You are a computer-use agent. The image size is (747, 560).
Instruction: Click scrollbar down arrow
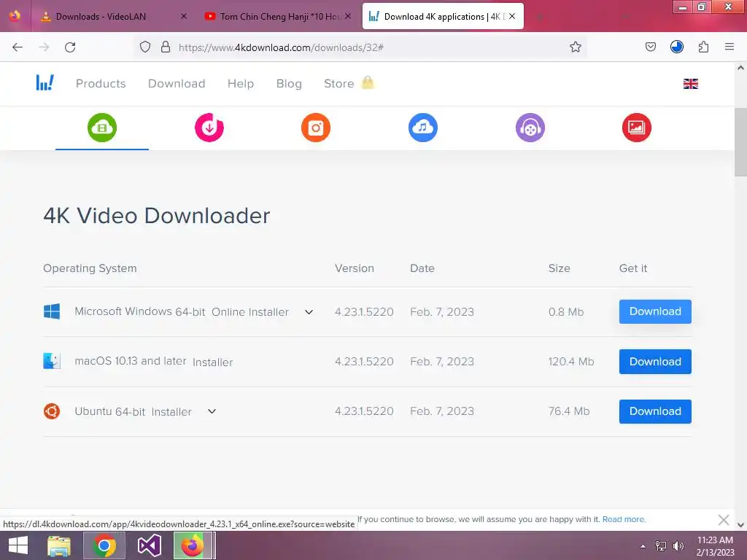pyautogui.click(x=740, y=525)
